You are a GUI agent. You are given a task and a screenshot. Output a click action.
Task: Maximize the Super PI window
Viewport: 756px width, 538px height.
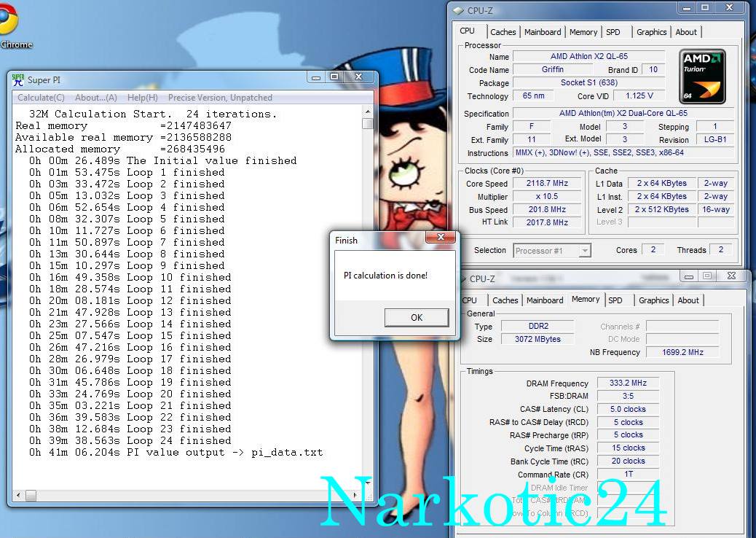pos(334,77)
